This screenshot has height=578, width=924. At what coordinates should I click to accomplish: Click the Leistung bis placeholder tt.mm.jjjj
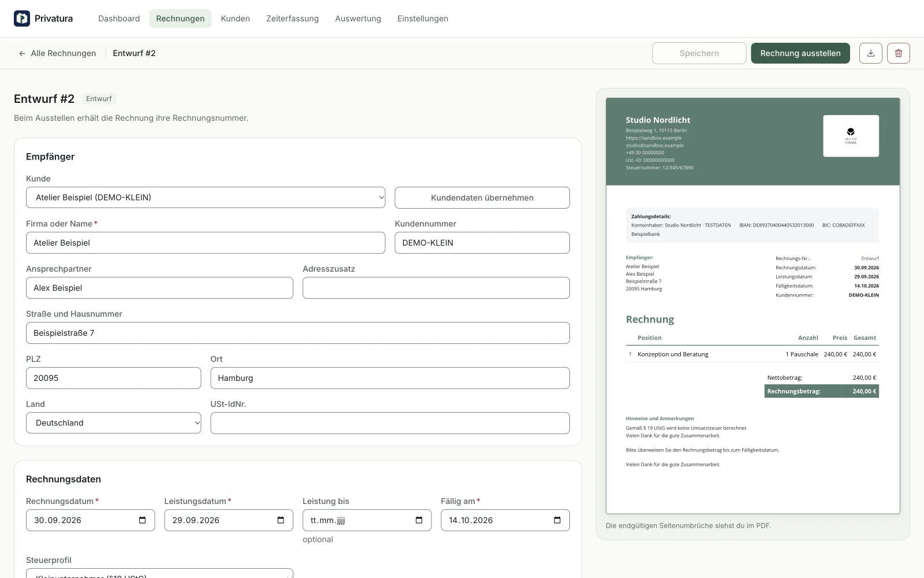[x=327, y=520]
